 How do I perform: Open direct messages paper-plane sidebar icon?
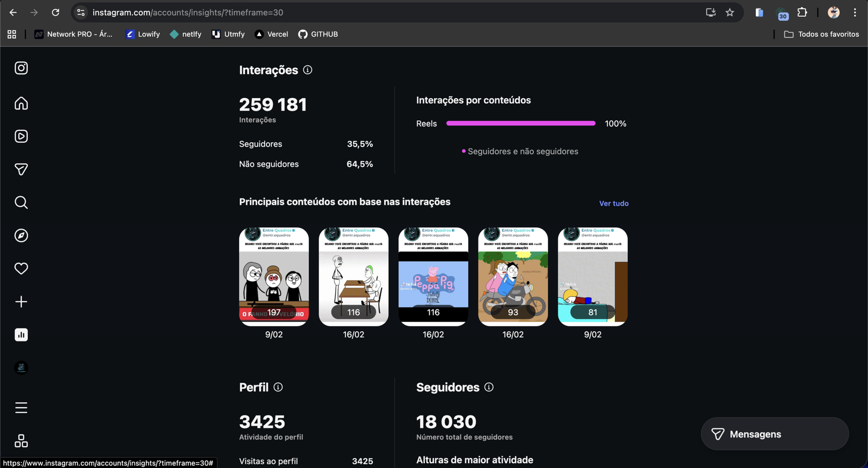pos(21,169)
